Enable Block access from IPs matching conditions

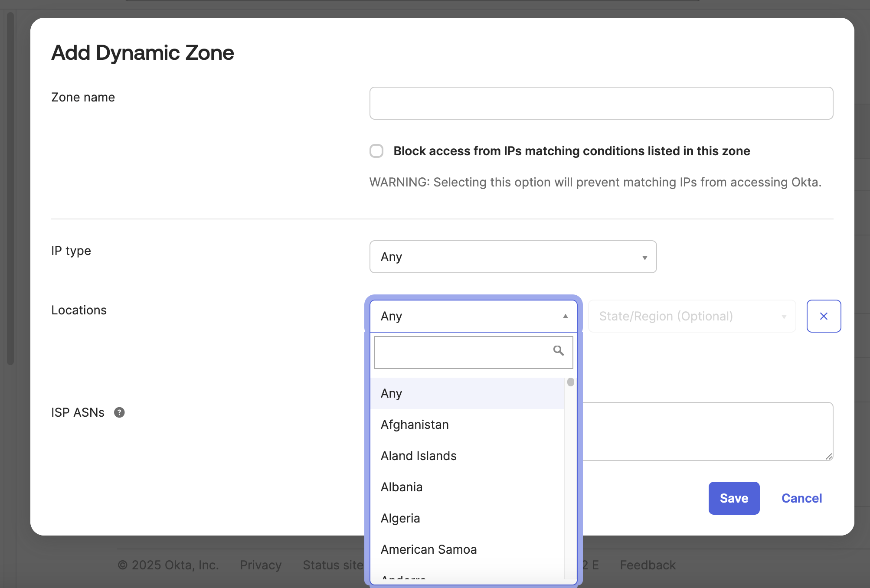pos(376,151)
